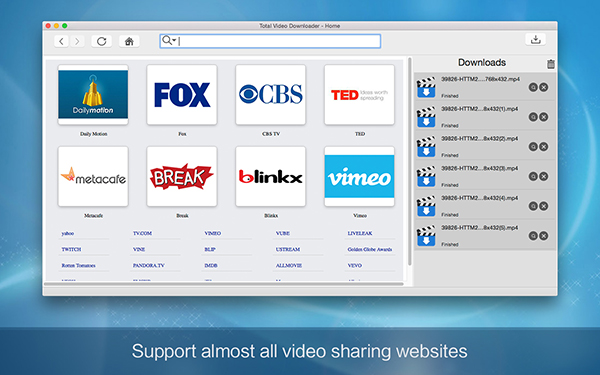Click the Downloads panel heading

coord(482,62)
